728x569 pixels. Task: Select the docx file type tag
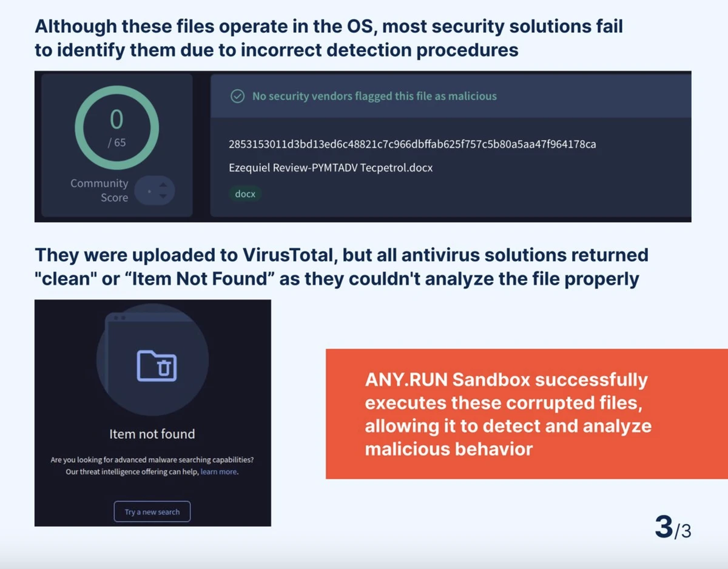tap(245, 194)
